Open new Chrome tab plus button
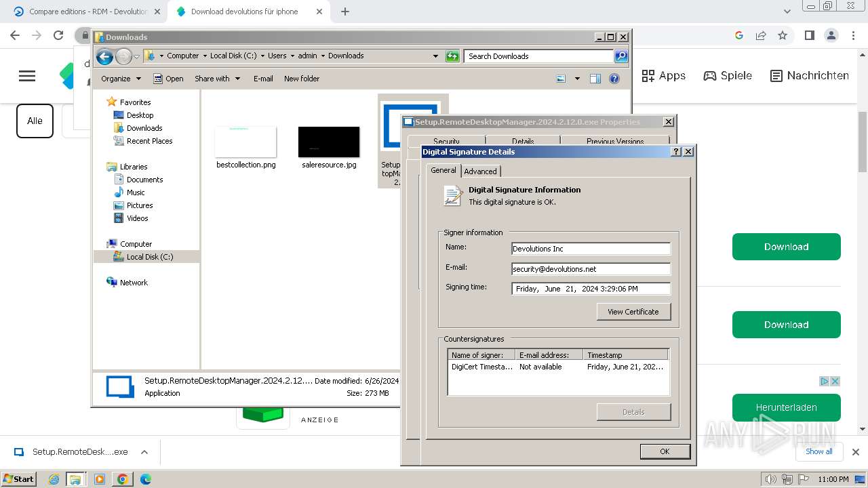868x488 pixels. point(344,12)
